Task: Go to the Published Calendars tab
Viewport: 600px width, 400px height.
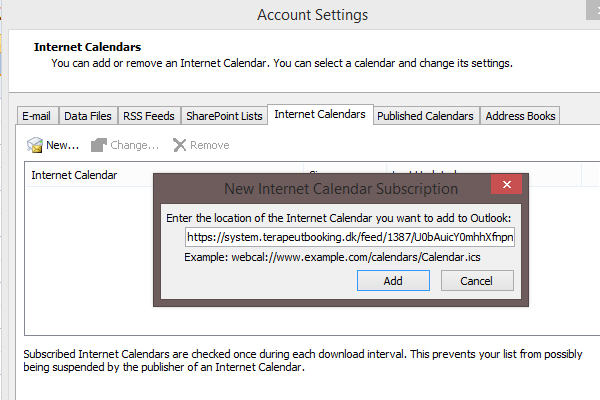Action: click(426, 116)
